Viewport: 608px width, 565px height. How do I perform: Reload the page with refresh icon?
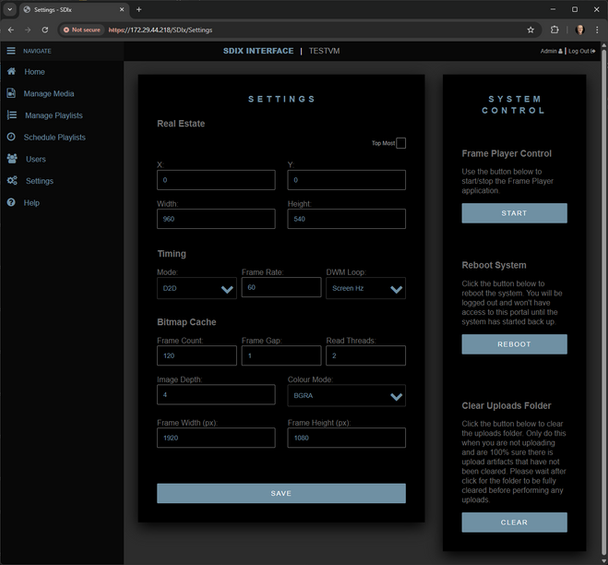45,30
